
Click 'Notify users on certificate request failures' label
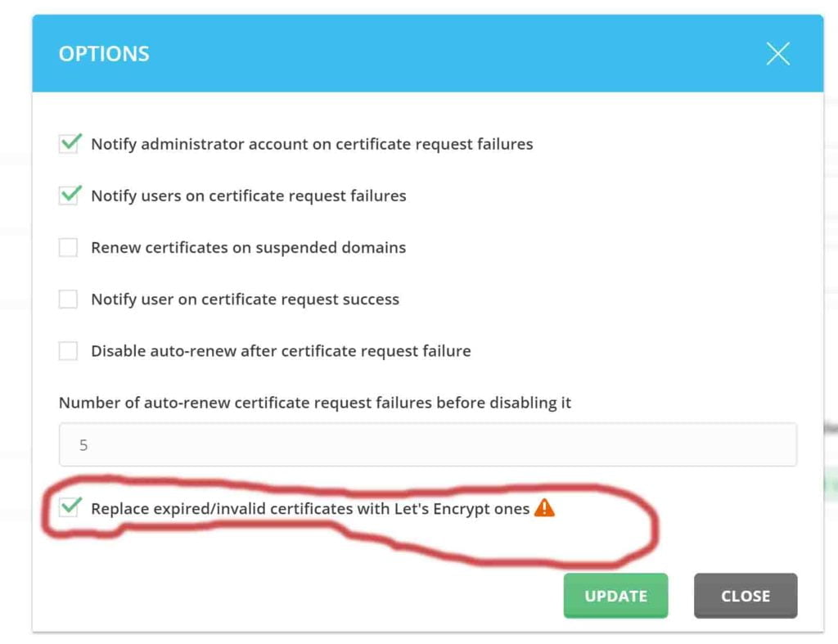249,196
